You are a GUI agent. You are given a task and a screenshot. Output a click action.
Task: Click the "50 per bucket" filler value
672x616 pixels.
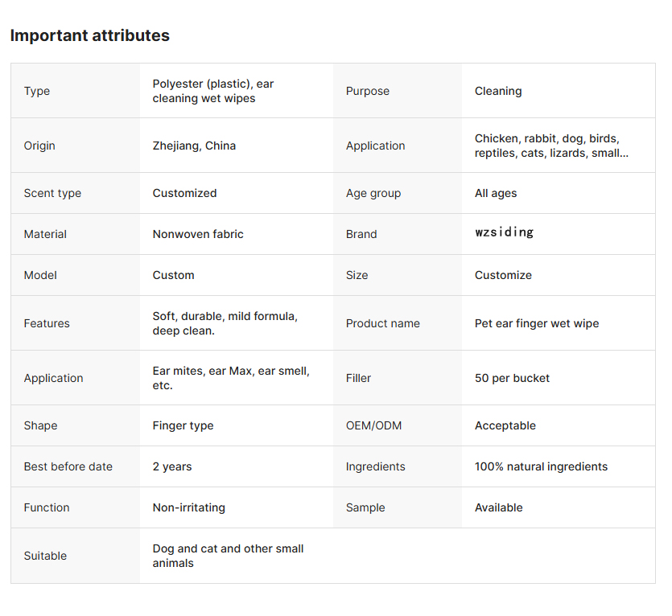(x=512, y=378)
